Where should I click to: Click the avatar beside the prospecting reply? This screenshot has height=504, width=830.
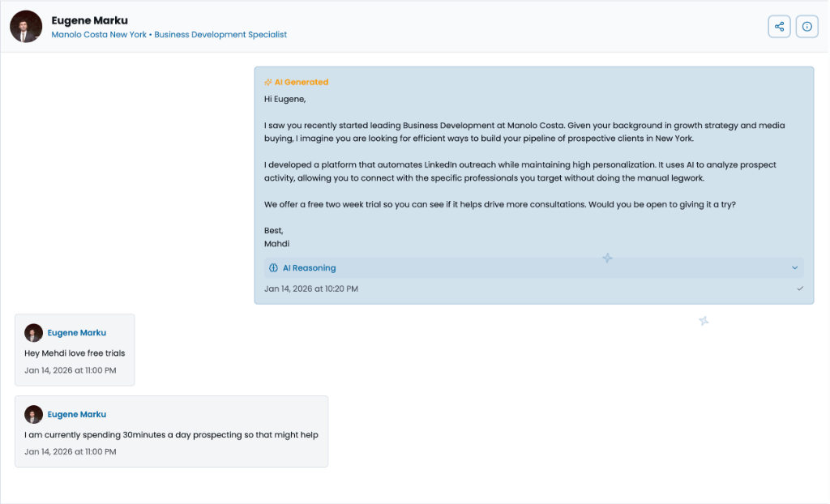coord(33,414)
